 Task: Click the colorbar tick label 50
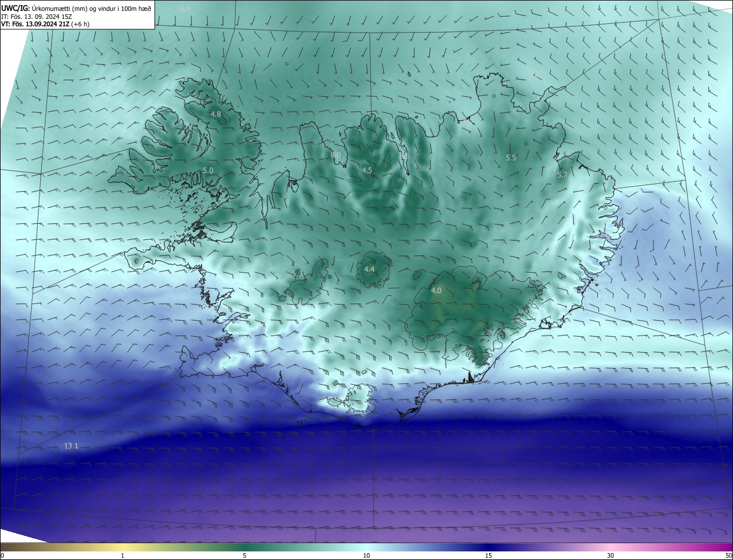click(x=728, y=555)
